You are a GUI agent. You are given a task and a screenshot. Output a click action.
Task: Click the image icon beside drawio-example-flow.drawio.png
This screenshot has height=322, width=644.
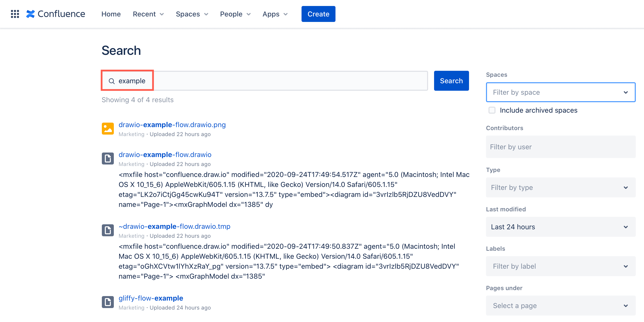coord(108,128)
